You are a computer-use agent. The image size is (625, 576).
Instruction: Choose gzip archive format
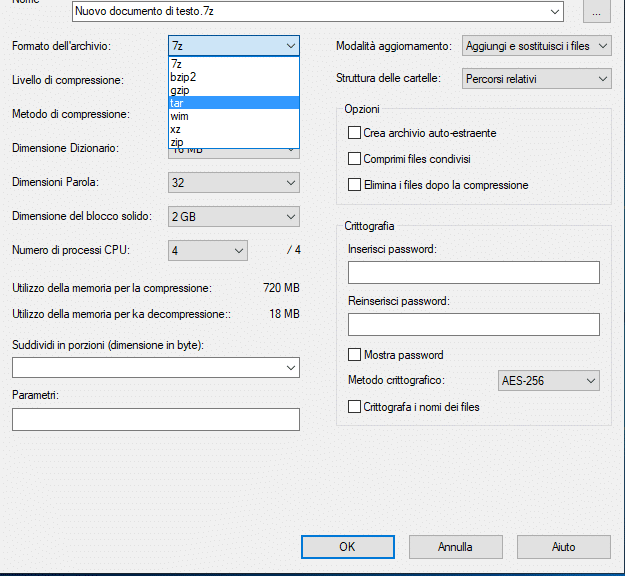point(234,90)
